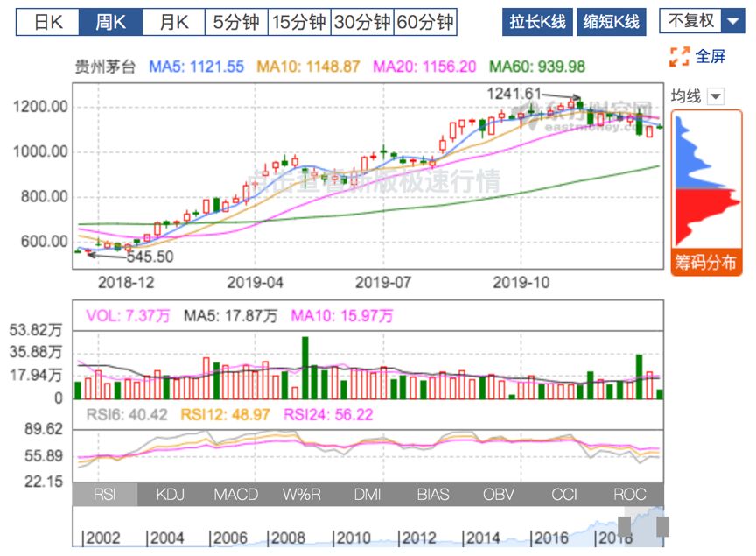Click the 缩短K线 button
The image size is (756, 556).
[x=612, y=22]
